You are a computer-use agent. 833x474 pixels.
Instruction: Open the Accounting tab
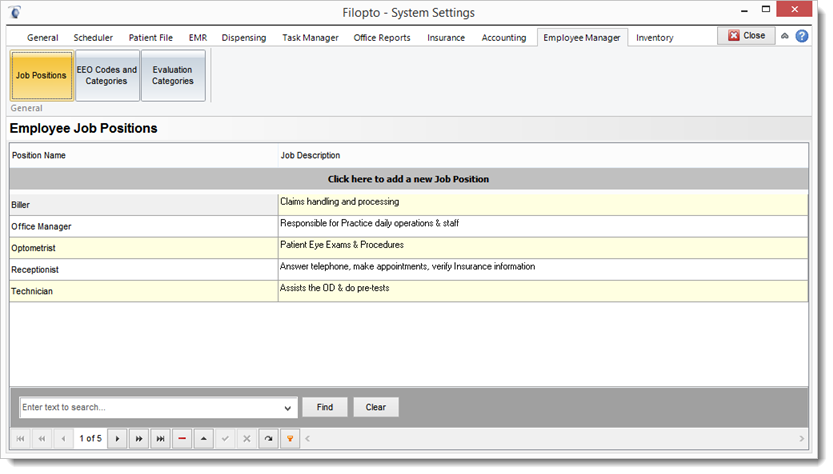point(504,38)
